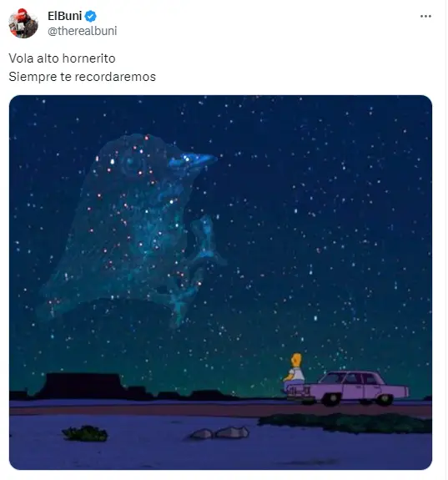Open the ElBuni display name link
The width and height of the screenshot is (448, 480).
pos(64,16)
